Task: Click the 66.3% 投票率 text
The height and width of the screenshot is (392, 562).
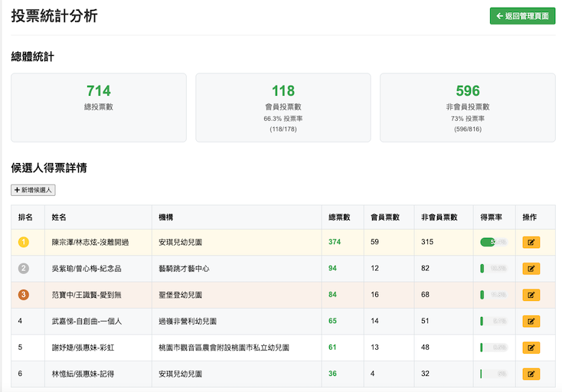Action: 283,119
